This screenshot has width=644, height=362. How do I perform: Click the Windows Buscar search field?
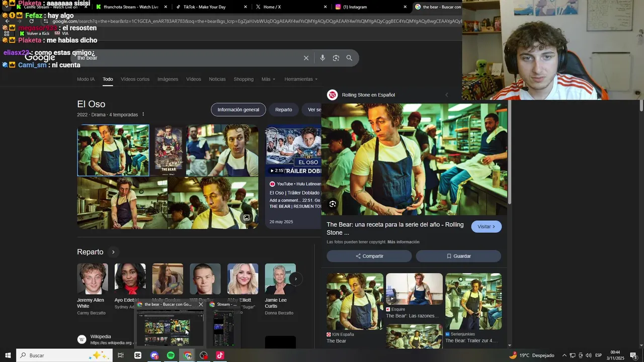(65, 355)
